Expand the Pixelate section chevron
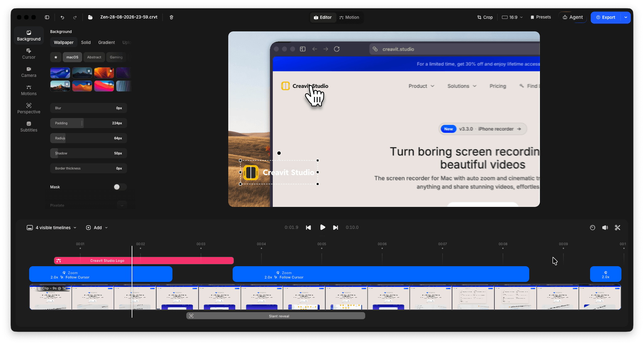Viewport: 644px width, 345px height. click(x=122, y=205)
